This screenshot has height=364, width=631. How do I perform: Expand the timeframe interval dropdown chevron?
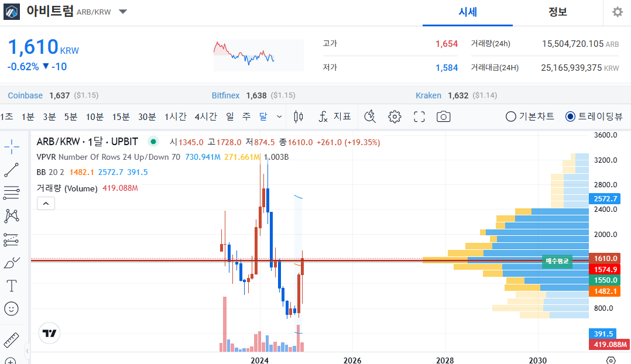pyautogui.click(x=279, y=117)
